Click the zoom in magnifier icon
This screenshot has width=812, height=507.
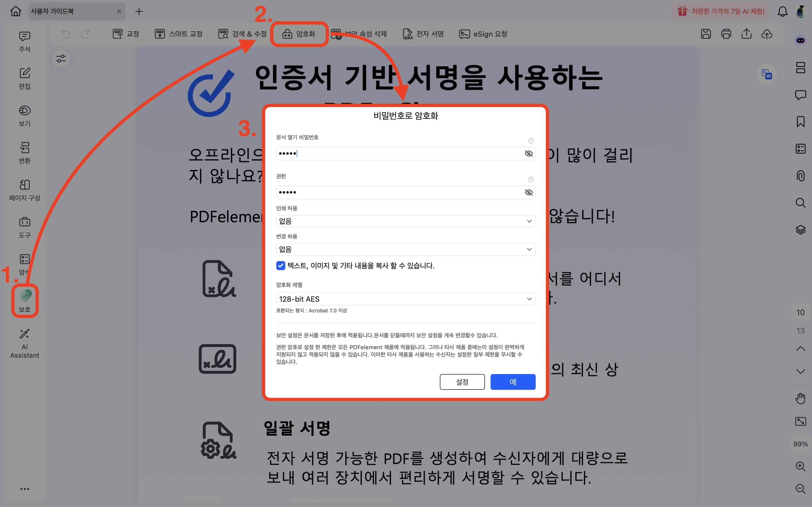pos(800,466)
